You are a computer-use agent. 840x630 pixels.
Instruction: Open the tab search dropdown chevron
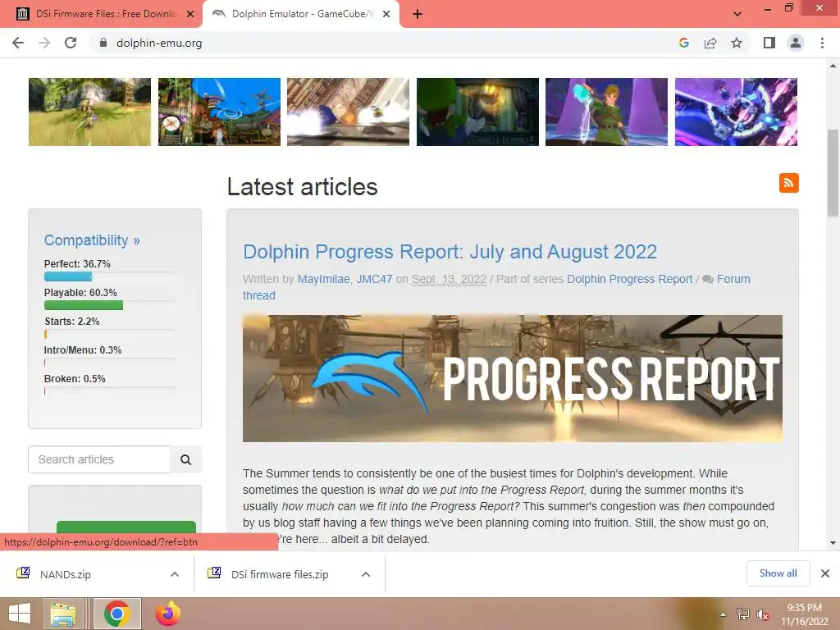click(737, 14)
